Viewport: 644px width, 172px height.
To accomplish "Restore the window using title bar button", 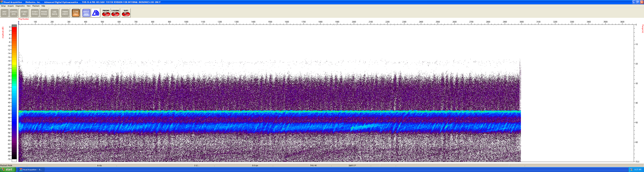I will pyautogui.click(x=638, y=2).
